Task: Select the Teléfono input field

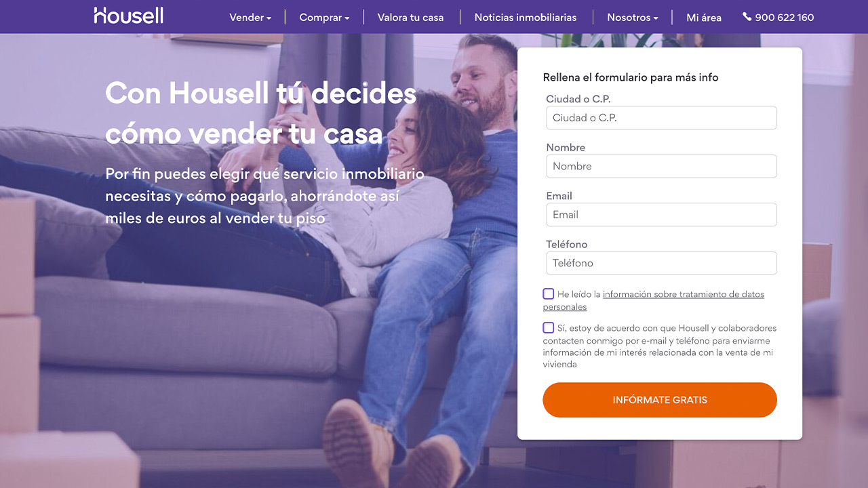Action: (x=661, y=263)
